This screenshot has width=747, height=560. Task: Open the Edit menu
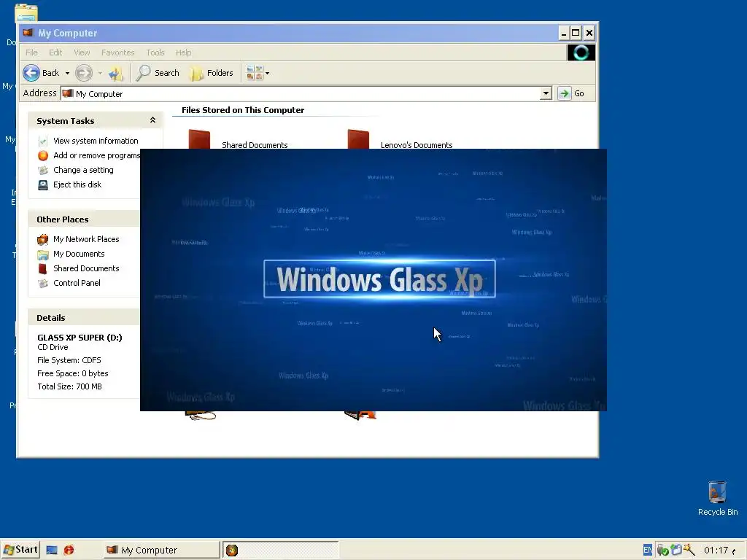pyautogui.click(x=55, y=52)
